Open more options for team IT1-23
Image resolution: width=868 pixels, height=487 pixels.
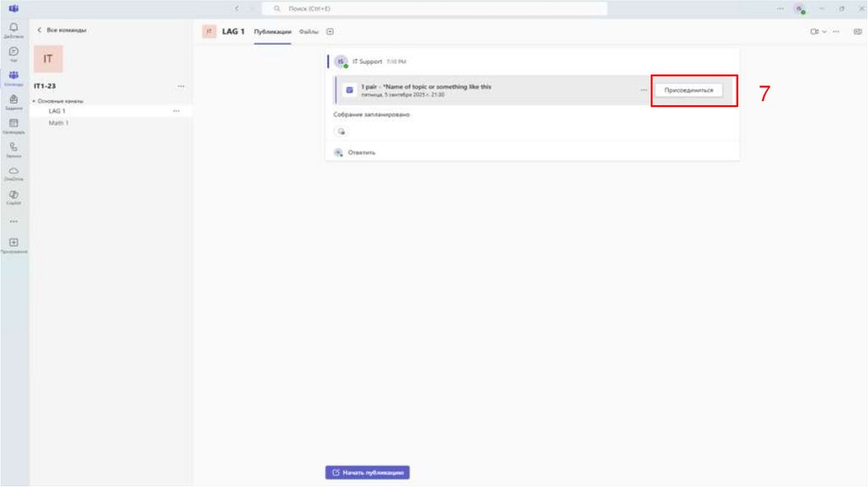pos(181,87)
